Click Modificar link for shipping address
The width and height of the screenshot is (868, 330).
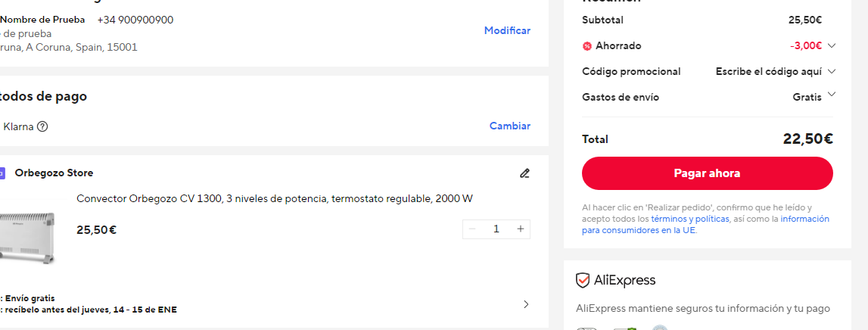(x=507, y=30)
